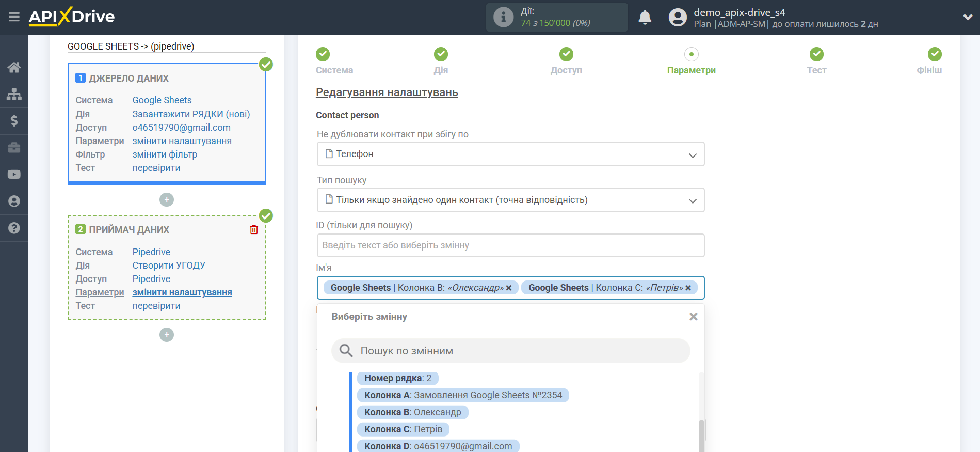This screenshot has height=452, width=980.
Task: Open video tutorials sidebar icon
Action: pyautogui.click(x=14, y=175)
